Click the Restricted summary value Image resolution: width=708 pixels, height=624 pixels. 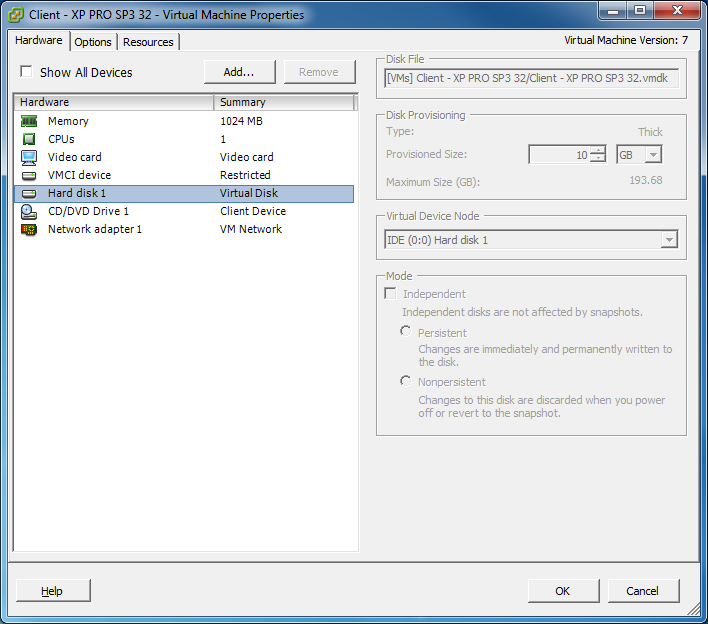(x=245, y=175)
